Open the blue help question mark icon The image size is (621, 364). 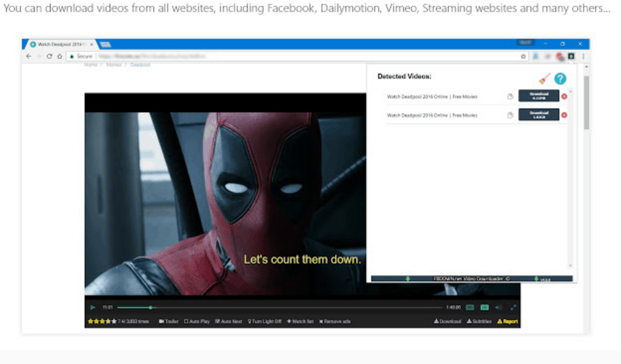560,79
